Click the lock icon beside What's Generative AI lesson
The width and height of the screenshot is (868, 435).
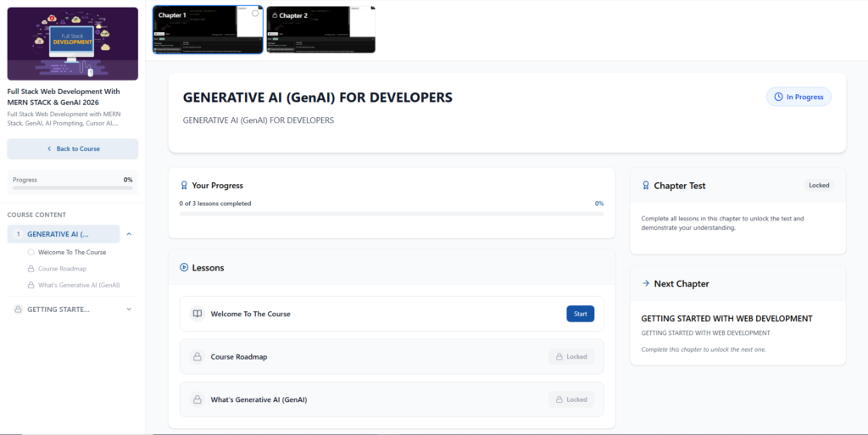coord(197,399)
